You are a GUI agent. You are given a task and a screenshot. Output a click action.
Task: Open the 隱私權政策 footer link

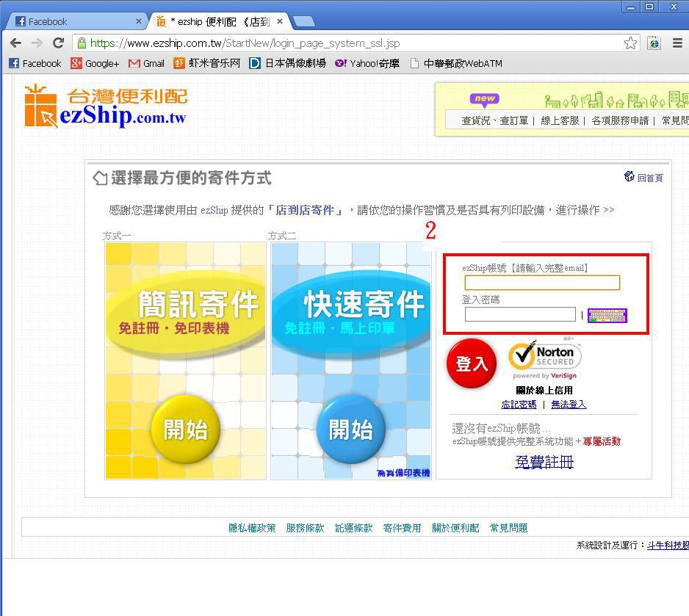click(252, 528)
